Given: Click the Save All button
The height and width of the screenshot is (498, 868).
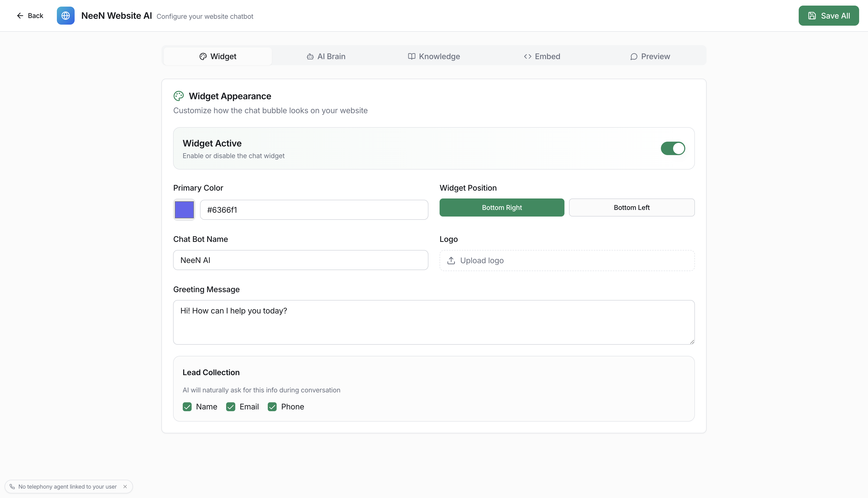Looking at the screenshot, I should coord(829,16).
